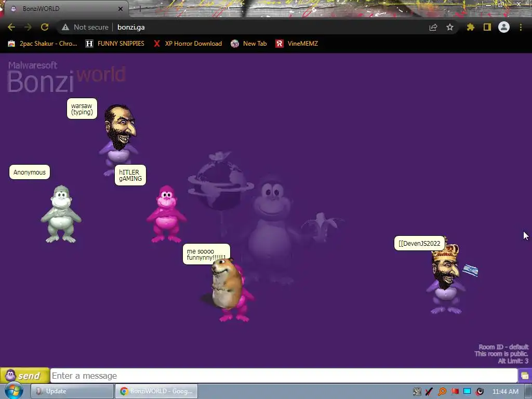Click the hITLER gAMING name label
532x399 pixels.
pyautogui.click(x=130, y=175)
